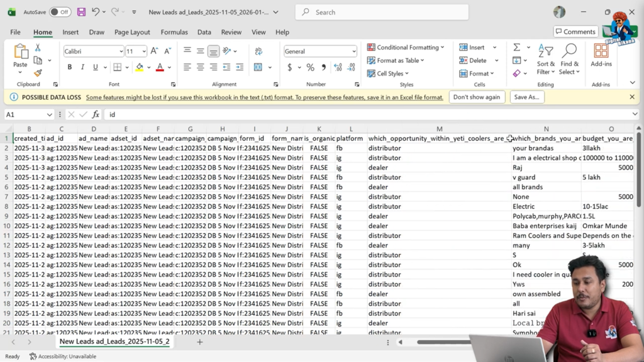Click Save As on the data loss warning
The image size is (644, 362).
527,97
